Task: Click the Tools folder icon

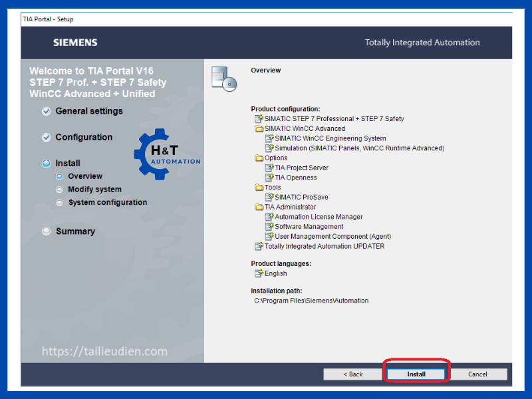Action: (x=259, y=188)
